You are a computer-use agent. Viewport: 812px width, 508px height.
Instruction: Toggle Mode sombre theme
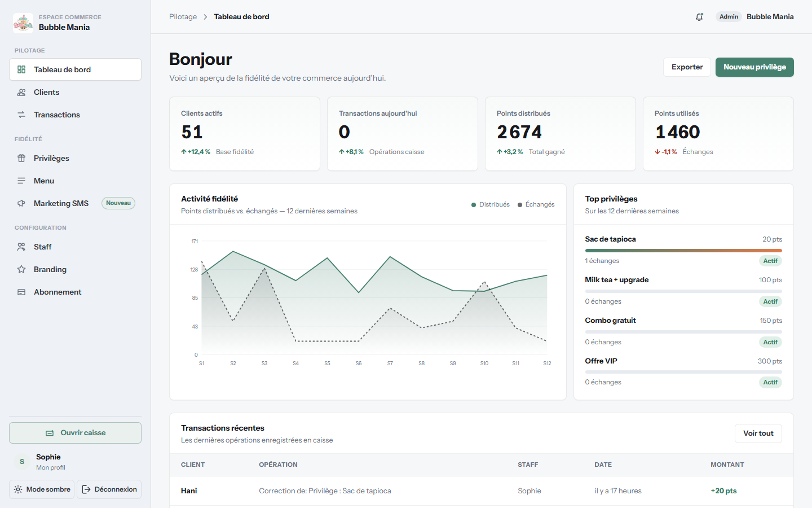42,489
